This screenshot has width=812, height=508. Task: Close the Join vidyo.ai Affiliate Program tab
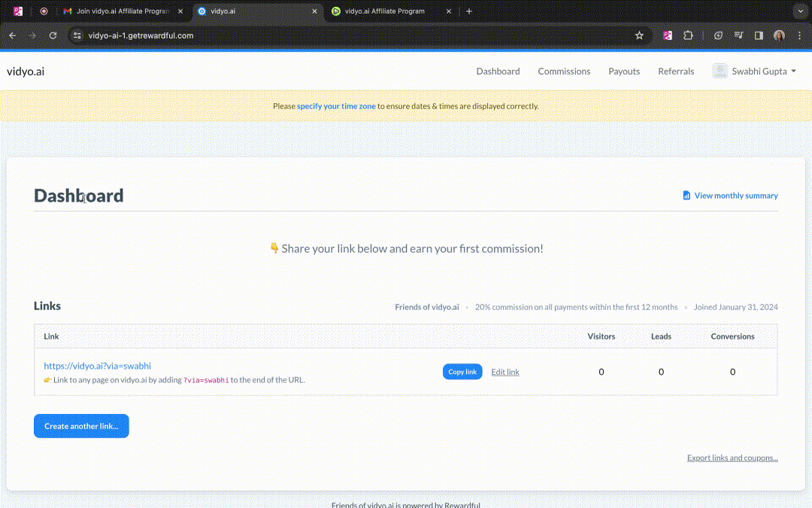point(180,11)
